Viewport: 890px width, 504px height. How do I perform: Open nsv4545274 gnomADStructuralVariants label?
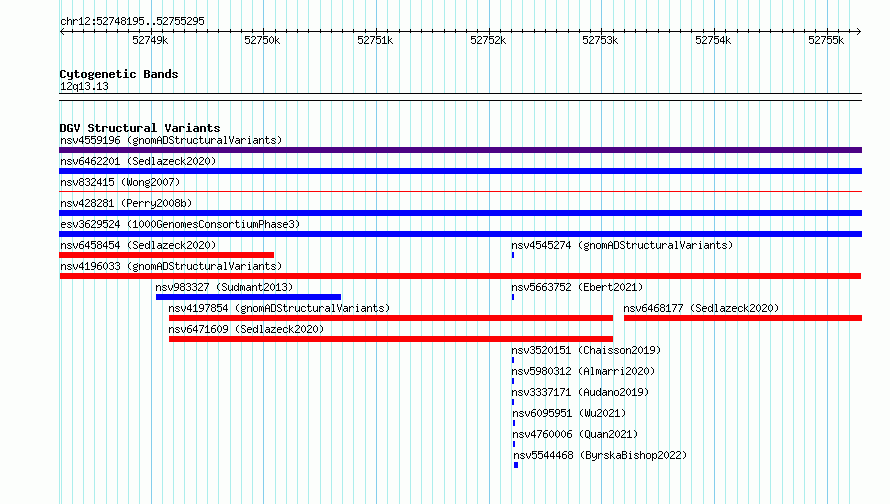[622, 245]
